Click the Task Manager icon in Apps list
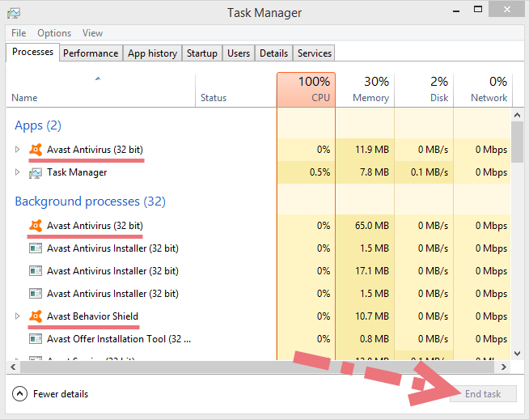The image size is (529, 420). click(36, 172)
